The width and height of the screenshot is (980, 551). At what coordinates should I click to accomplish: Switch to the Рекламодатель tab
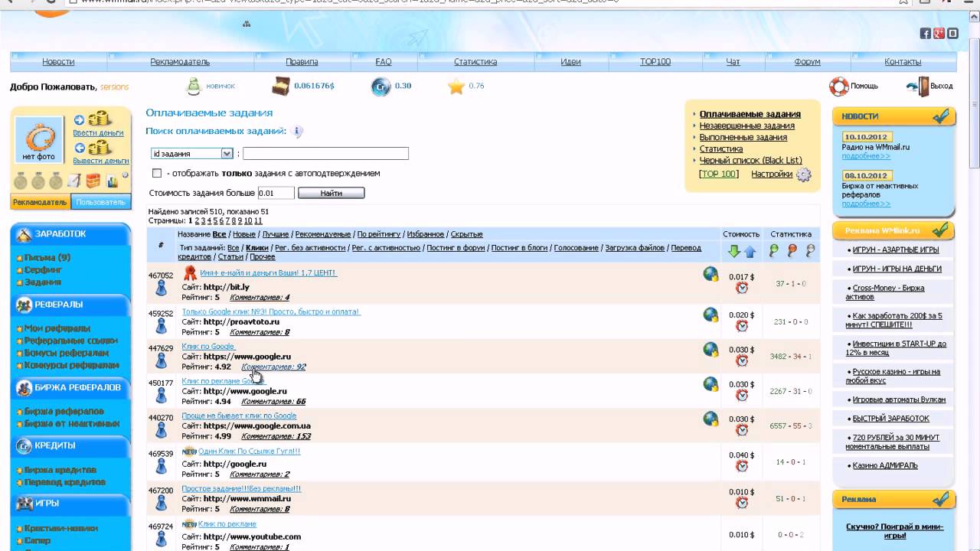coord(41,202)
